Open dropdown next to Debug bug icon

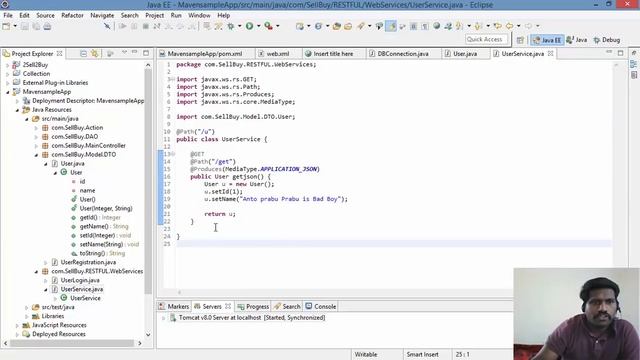(240, 26)
